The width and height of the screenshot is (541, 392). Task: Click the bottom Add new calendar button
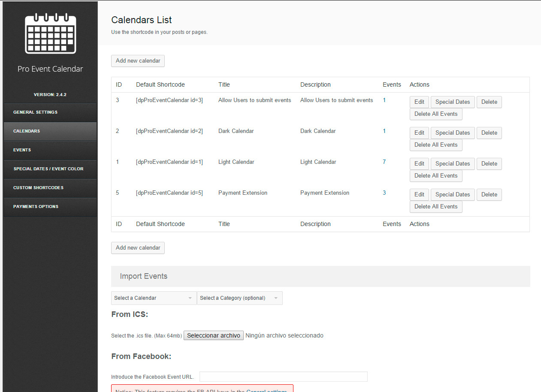point(138,248)
